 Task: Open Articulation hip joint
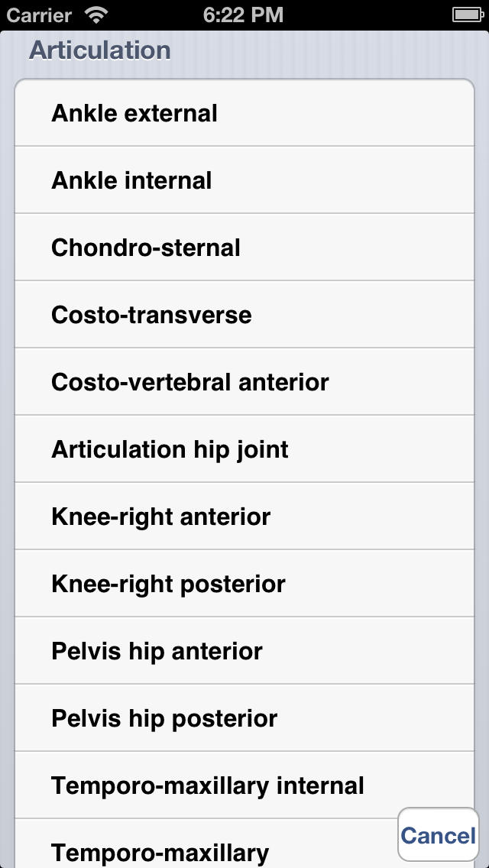pyautogui.click(x=244, y=450)
